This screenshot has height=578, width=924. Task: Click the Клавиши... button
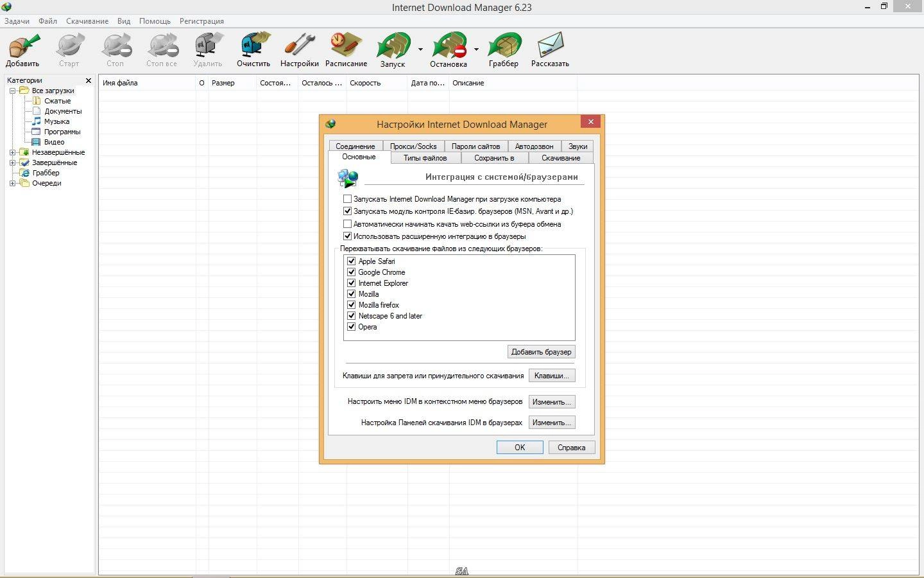552,376
